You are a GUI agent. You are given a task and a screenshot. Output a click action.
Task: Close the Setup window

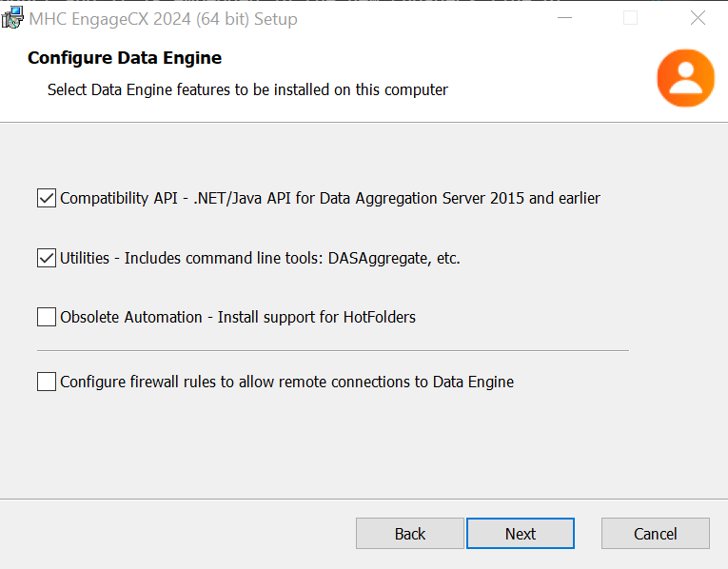pos(698,18)
